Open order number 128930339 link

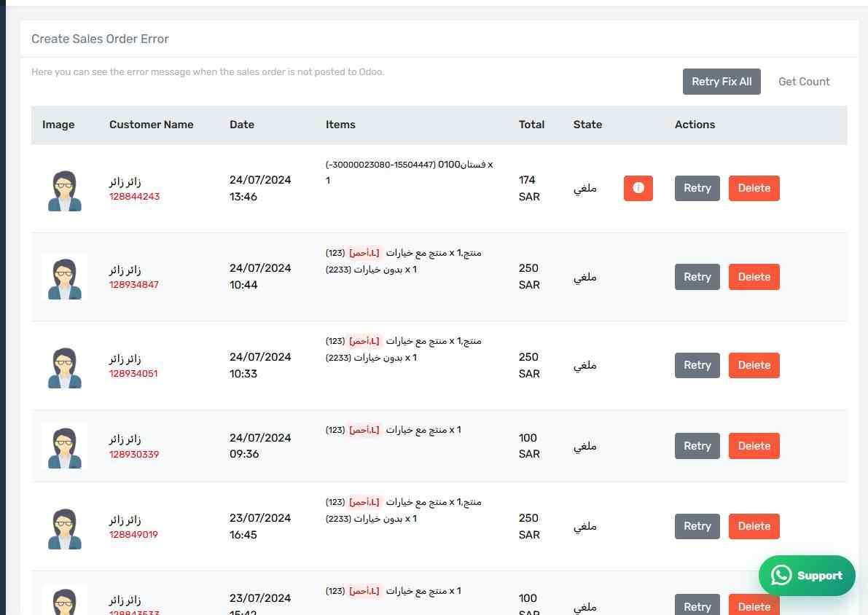point(134,454)
